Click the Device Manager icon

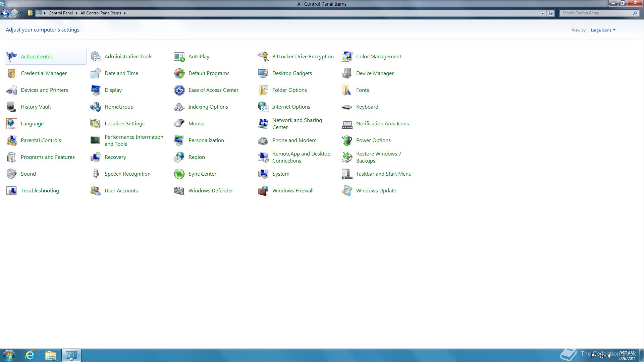click(x=347, y=73)
